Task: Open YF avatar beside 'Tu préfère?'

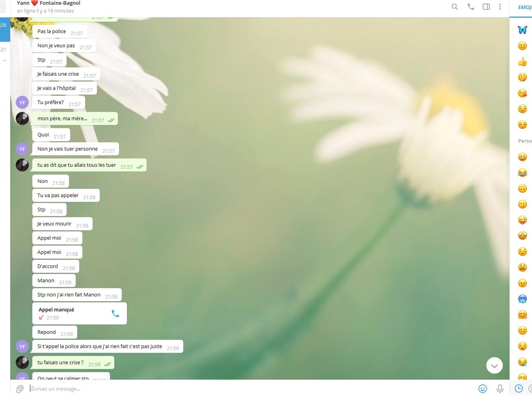Action: pos(22,102)
